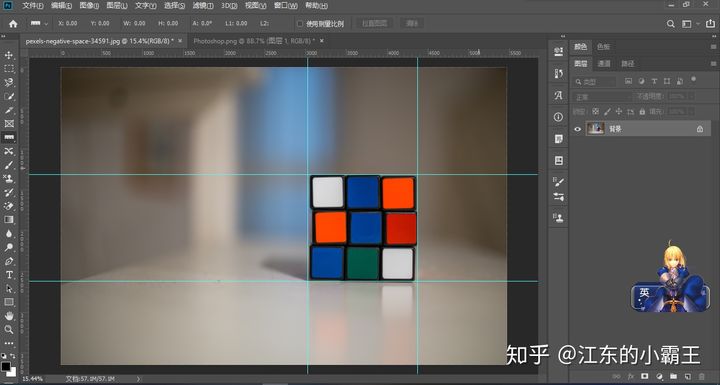Click the foreground color swatch
This screenshot has width=720, height=385.
point(6,366)
